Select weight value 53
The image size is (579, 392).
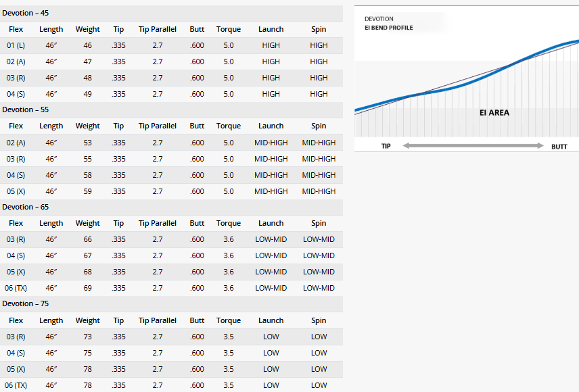click(x=87, y=143)
